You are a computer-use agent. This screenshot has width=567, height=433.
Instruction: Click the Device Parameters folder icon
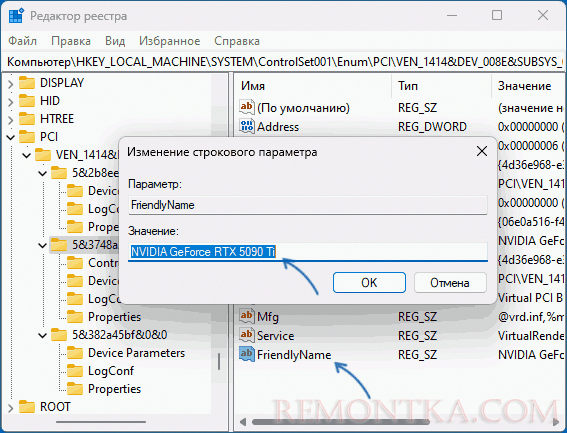[x=75, y=353]
